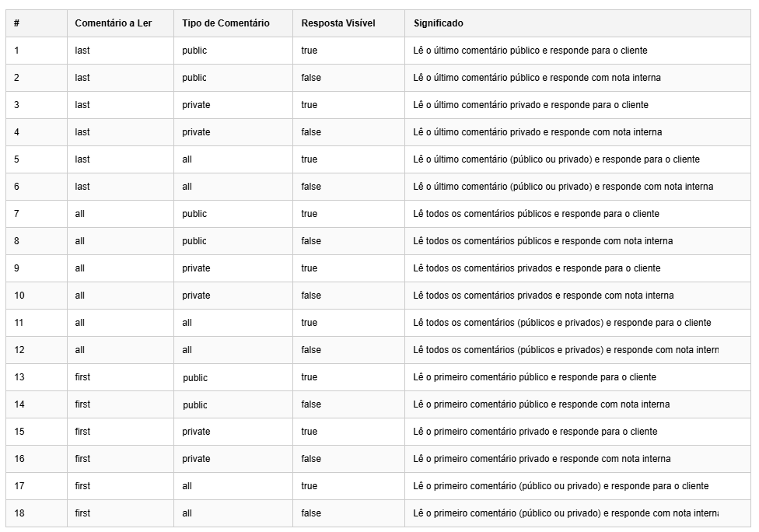Select the 'true' value in row 5

tap(310, 159)
